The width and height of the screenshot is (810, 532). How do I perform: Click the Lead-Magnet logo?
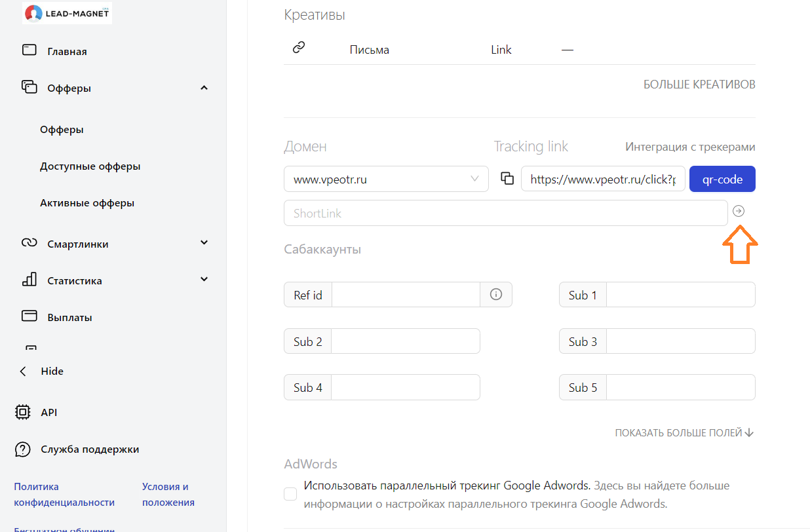click(x=67, y=12)
